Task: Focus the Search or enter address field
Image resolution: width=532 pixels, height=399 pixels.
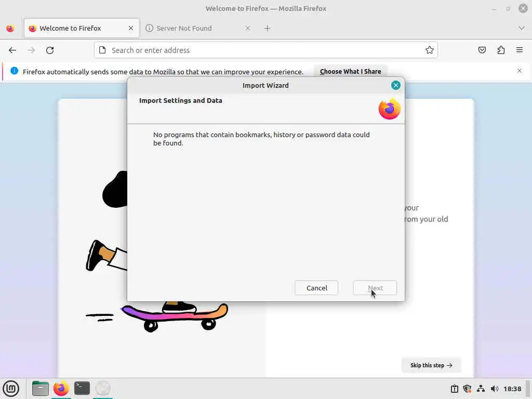Action: 266,50
